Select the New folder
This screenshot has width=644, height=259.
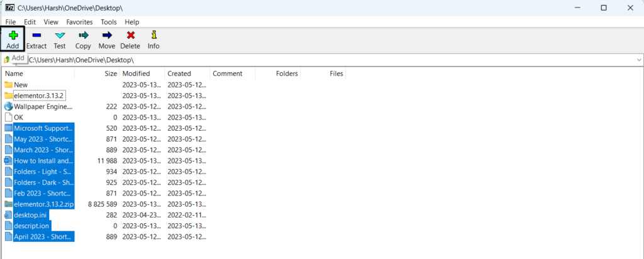click(20, 85)
